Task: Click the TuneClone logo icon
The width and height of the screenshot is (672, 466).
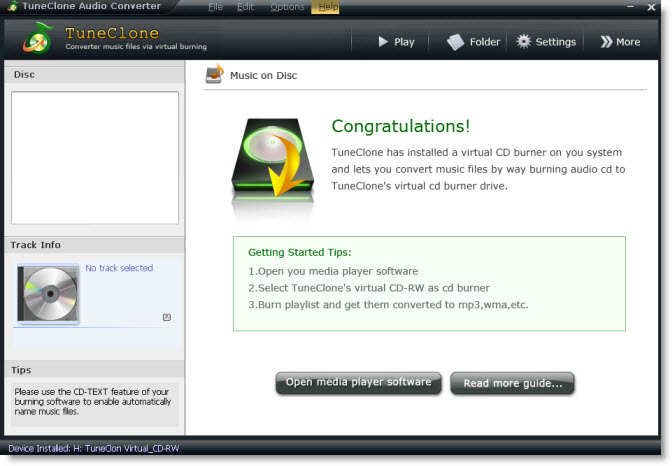Action: coord(38,40)
